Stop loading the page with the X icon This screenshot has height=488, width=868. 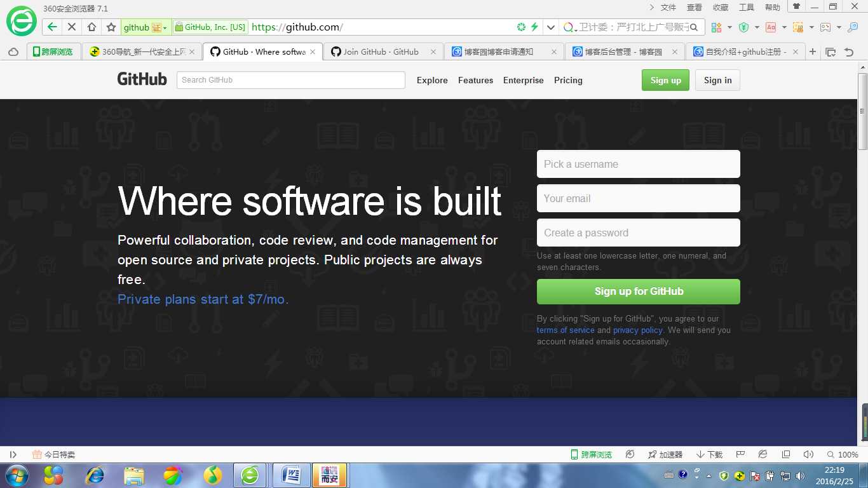click(72, 27)
